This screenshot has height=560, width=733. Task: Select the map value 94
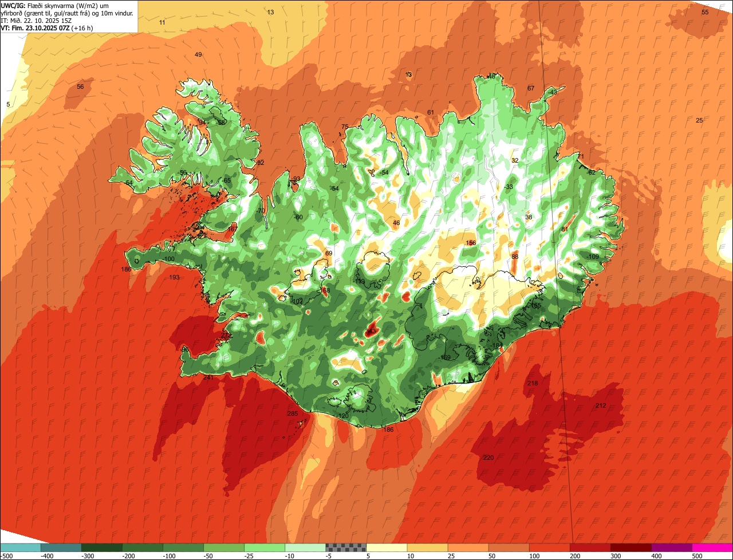click(x=202, y=123)
